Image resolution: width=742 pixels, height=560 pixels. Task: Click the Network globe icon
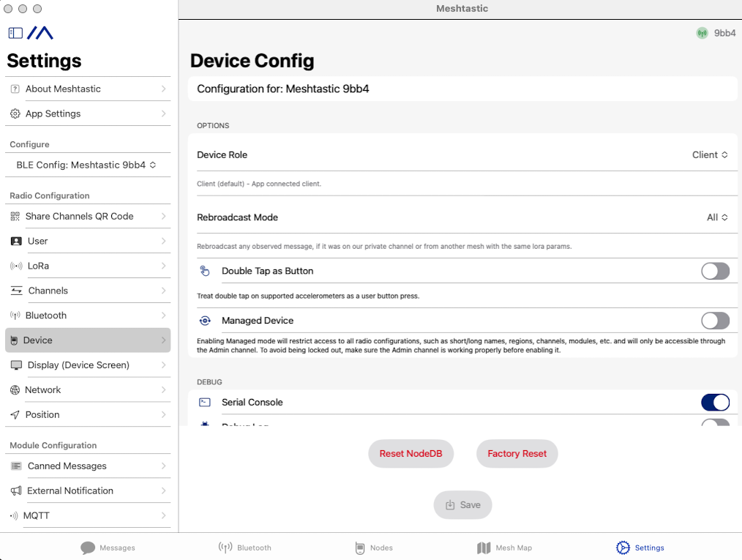(15, 390)
